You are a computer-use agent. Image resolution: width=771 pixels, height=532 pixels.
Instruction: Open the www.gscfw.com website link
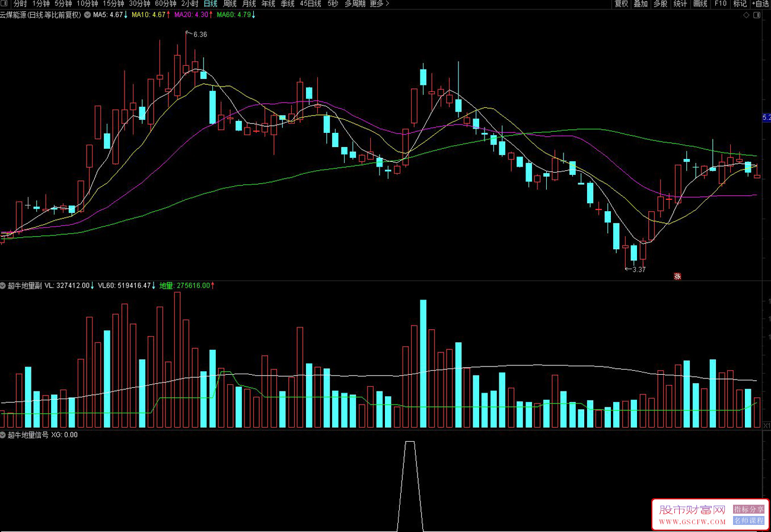point(692,522)
